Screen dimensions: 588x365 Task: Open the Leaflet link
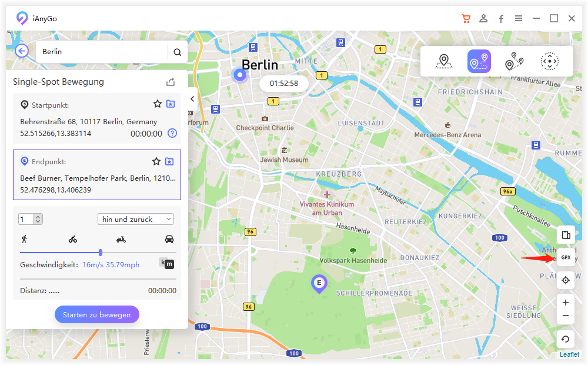point(569,354)
